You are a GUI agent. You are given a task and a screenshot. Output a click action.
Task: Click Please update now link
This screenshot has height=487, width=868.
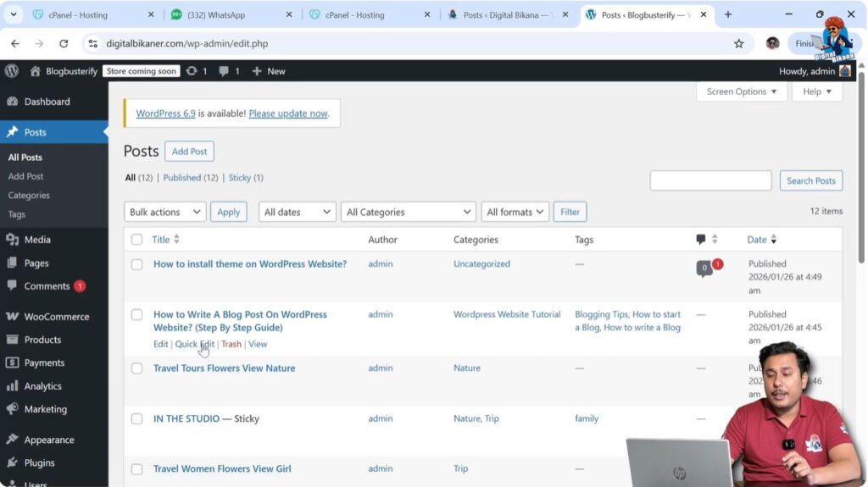(288, 113)
